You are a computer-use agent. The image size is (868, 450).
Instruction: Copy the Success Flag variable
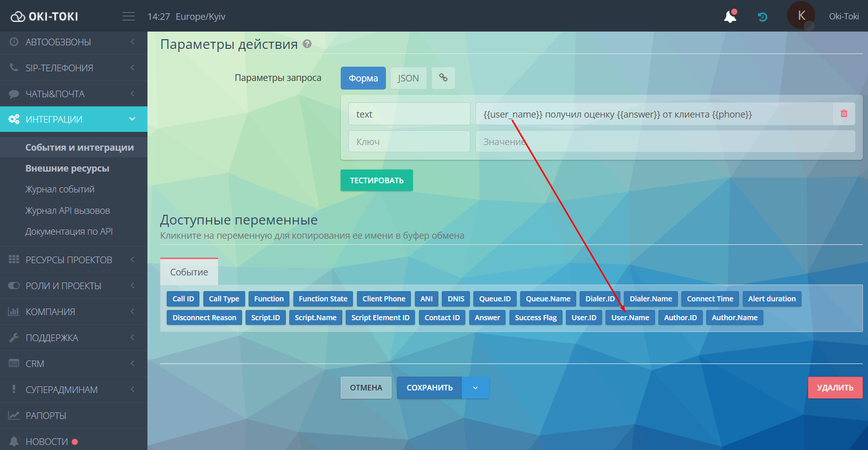click(x=535, y=317)
